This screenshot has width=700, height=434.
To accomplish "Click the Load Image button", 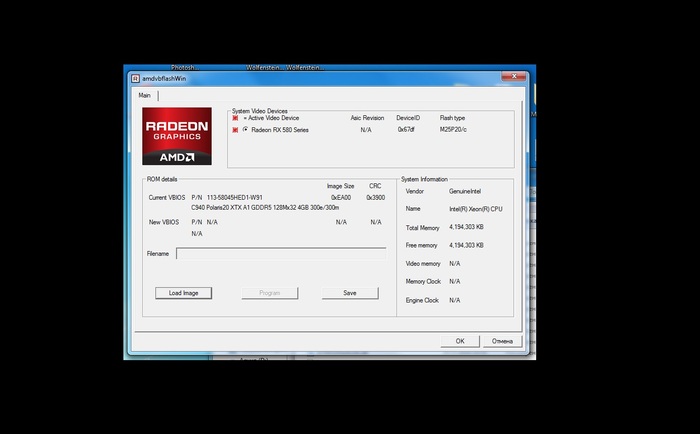I will click(x=183, y=293).
